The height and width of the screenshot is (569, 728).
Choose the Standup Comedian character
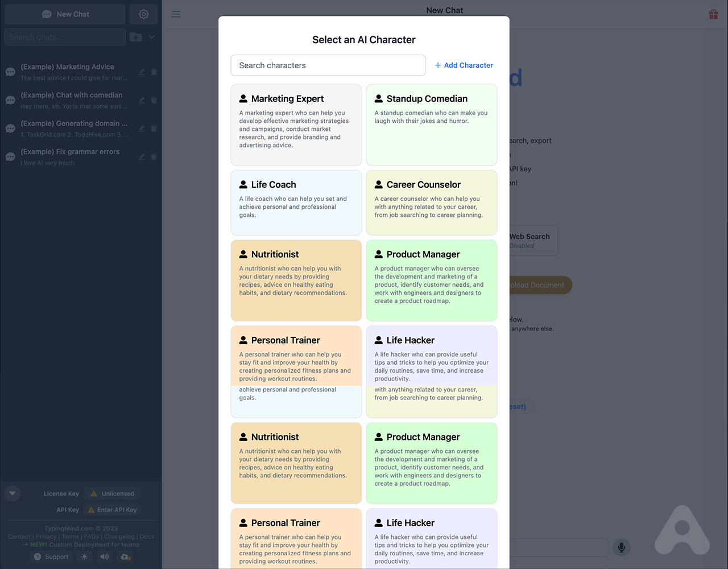[431, 125]
